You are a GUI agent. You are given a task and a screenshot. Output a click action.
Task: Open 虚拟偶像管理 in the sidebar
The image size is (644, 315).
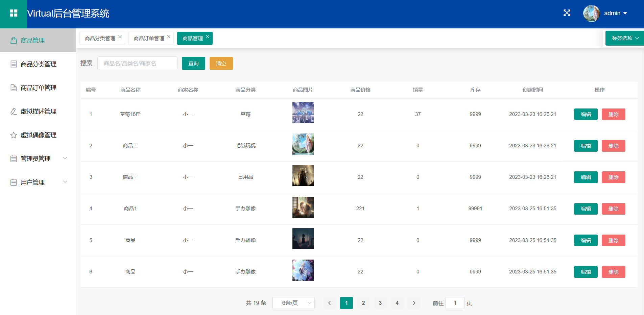(38, 135)
